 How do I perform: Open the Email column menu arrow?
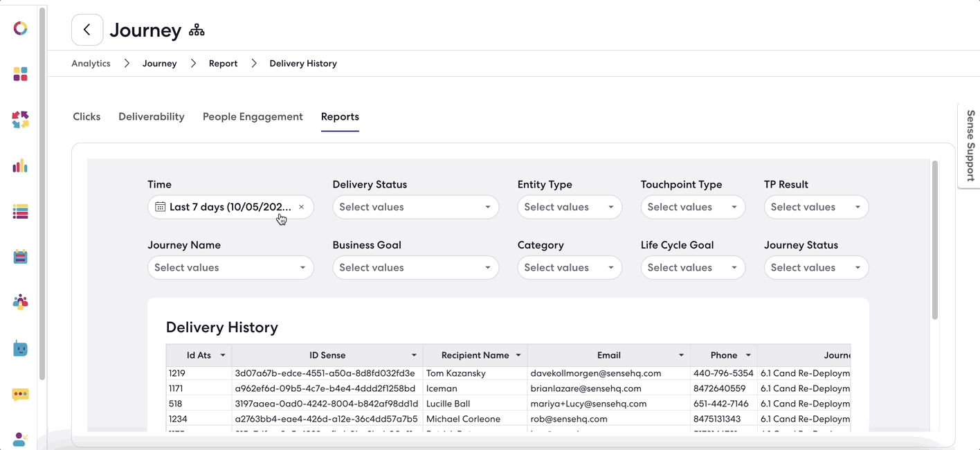point(682,355)
